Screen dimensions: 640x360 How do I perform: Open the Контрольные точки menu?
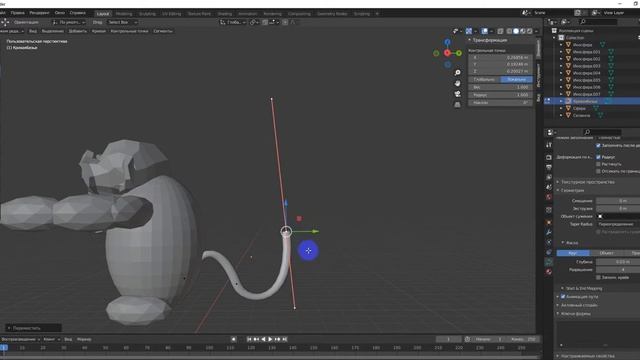tap(129, 31)
